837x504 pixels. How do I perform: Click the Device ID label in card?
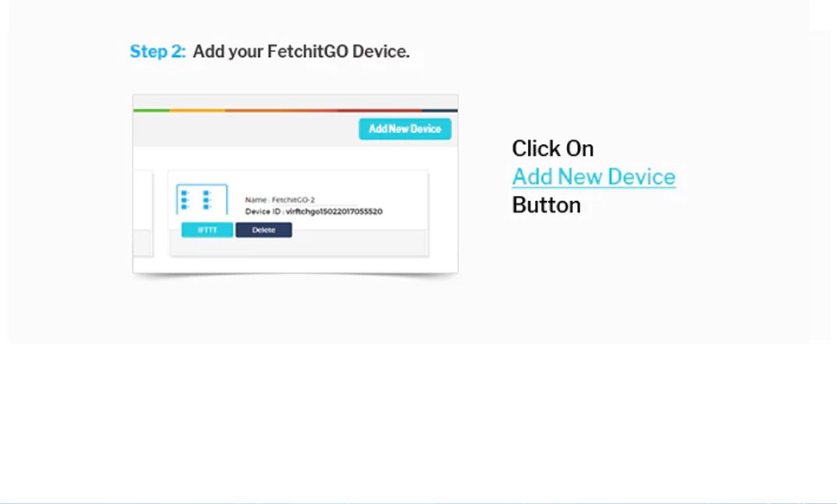click(264, 211)
